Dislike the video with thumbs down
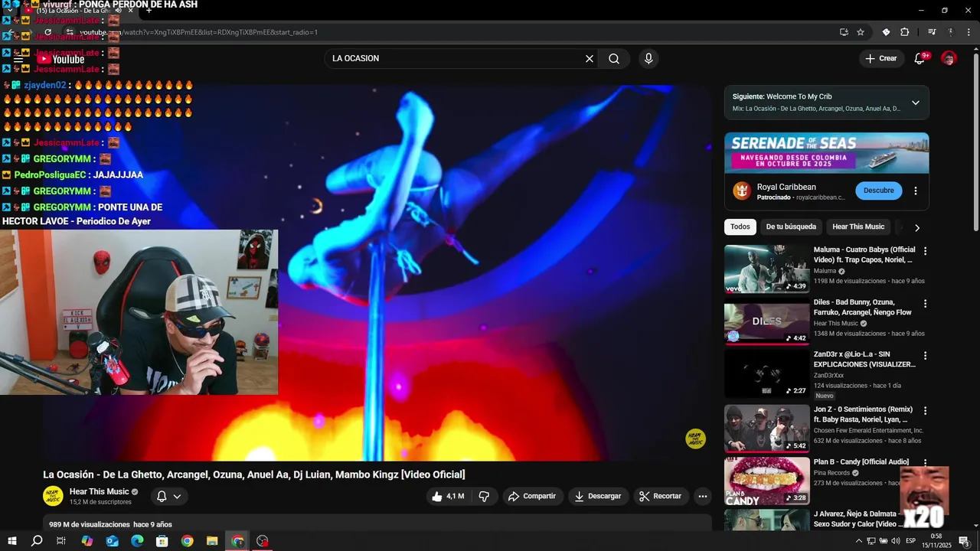Image resolution: width=980 pixels, height=551 pixels. pos(484,496)
